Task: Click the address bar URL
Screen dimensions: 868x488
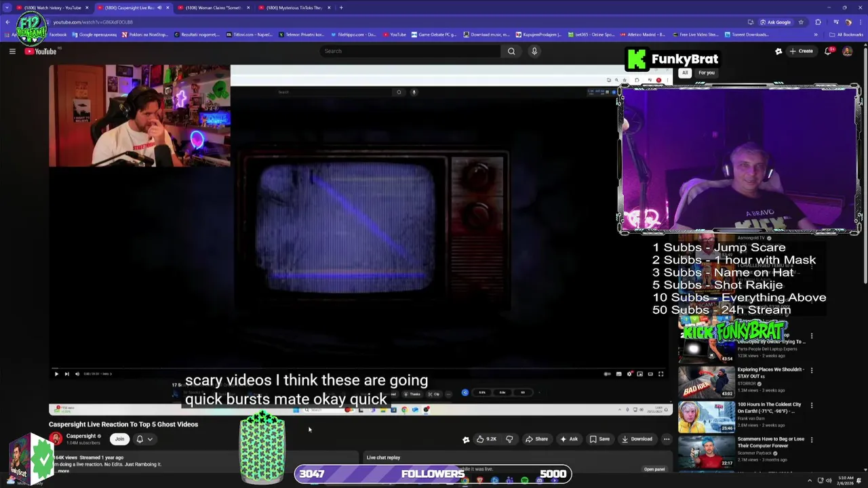Action: tap(93, 22)
